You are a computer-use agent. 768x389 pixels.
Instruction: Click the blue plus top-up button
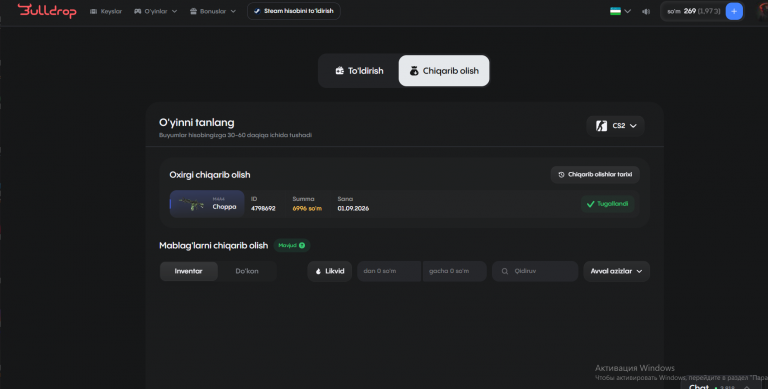tap(734, 11)
